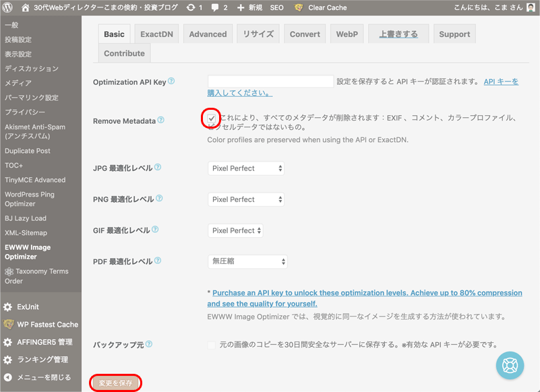This screenshot has width=540, height=392.
Task: Open the JPG 最適化レベル dropdown
Action: [x=246, y=168]
